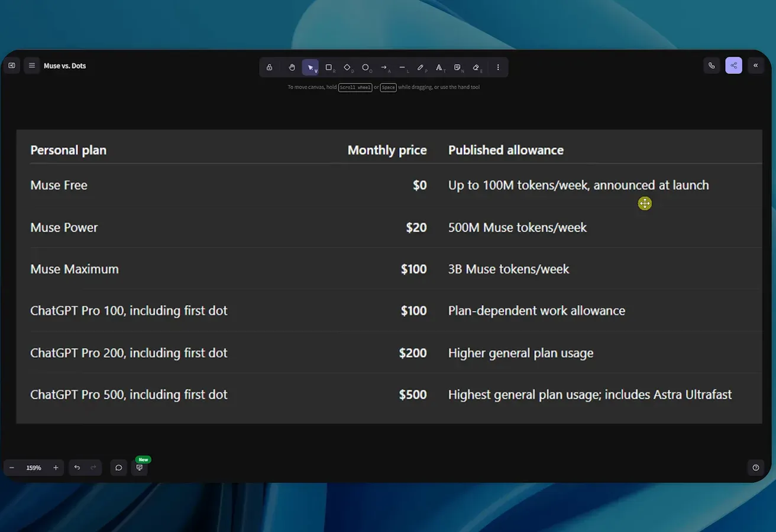The height and width of the screenshot is (532, 776).
Task: Open the comments speech bubble
Action: tap(119, 468)
